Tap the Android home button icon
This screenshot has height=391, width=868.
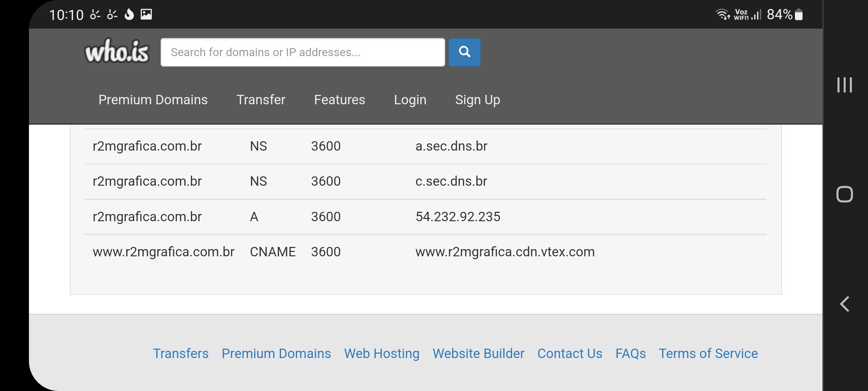click(x=844, y=194)
